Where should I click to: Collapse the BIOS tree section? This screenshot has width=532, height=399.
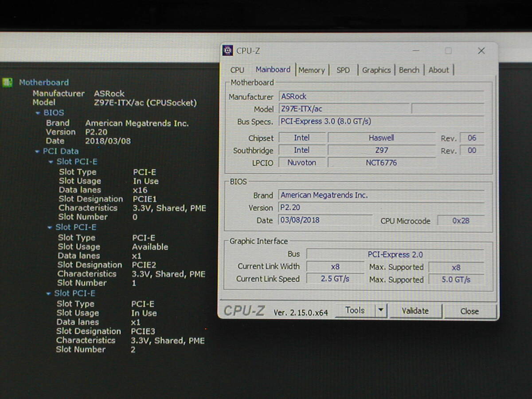tap(38, 113)
